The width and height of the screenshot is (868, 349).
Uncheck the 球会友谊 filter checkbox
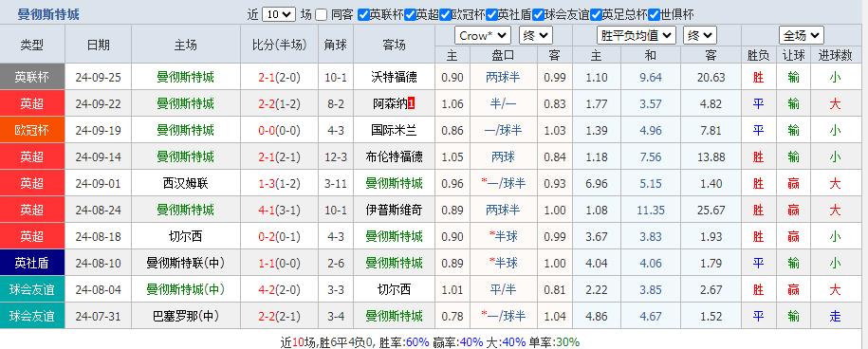(538, 15)
